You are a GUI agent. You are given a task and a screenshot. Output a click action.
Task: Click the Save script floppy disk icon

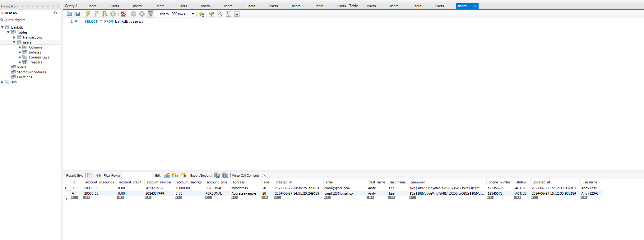tap(78, 14)
